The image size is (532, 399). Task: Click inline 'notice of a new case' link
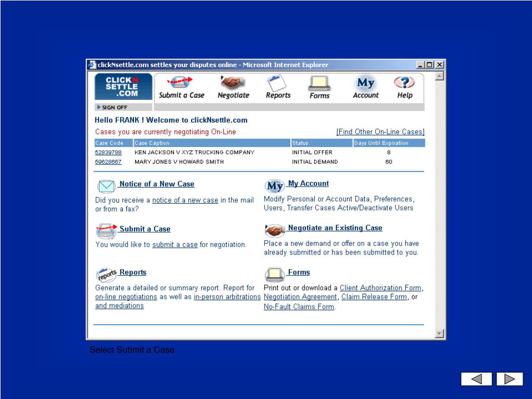pyautogui.click(x=185, y=200)
